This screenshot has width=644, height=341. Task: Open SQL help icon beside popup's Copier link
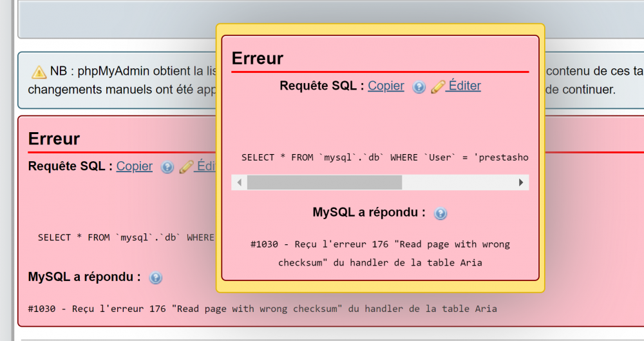click(419, 87)
